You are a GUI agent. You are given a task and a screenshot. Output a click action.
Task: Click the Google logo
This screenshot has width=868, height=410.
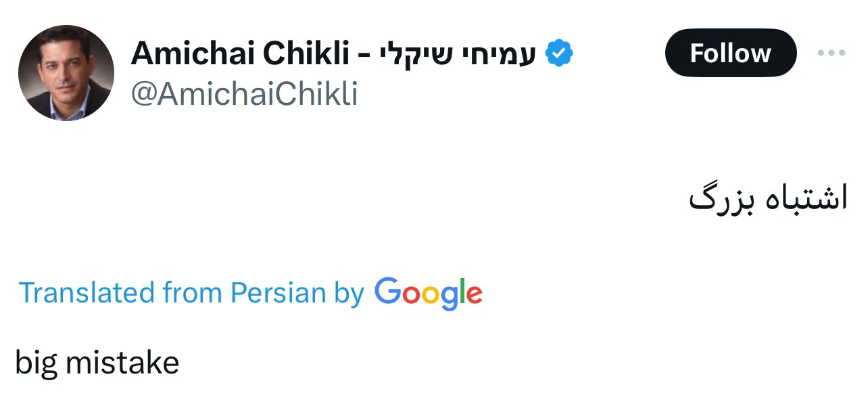(x=429, y=293)
